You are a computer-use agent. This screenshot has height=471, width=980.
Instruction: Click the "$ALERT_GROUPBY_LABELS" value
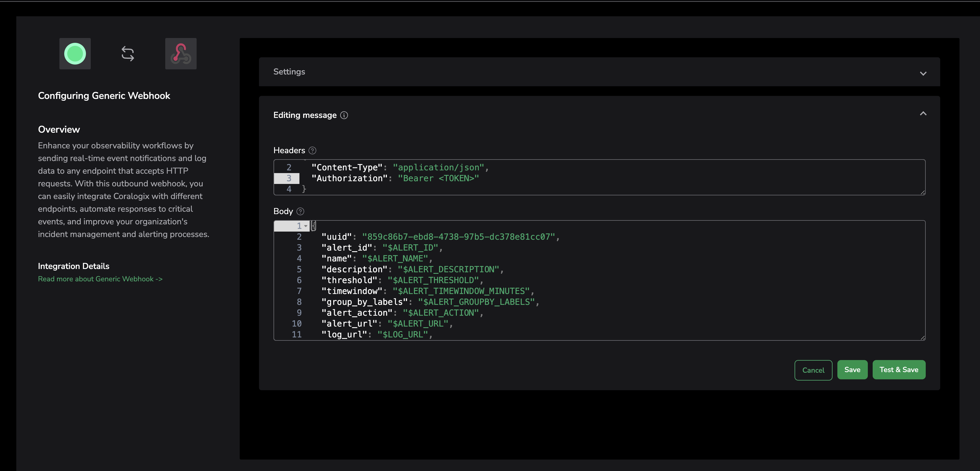pos(476,302)
